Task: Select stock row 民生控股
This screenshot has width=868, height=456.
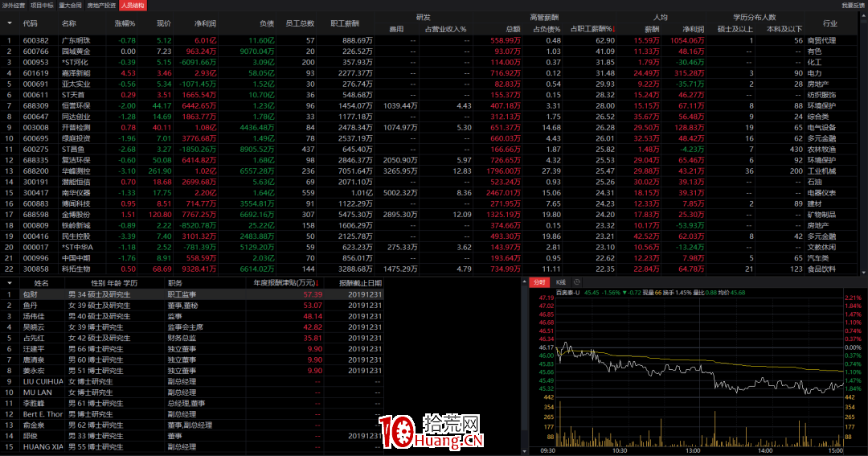Action: [x=430, y=236]
